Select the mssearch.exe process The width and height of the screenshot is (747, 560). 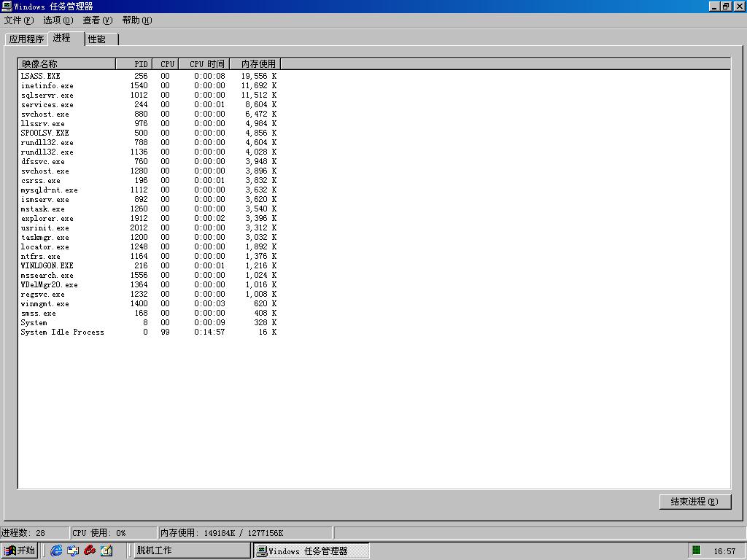tap(149, 275)
